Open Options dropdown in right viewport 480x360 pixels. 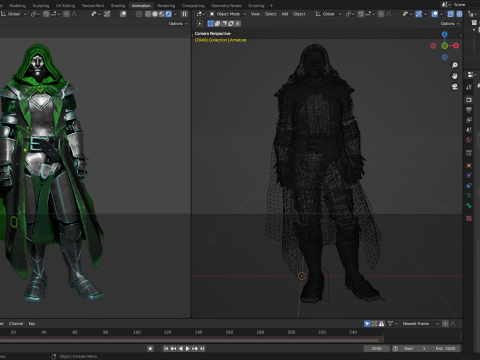(x=450, y=24)
